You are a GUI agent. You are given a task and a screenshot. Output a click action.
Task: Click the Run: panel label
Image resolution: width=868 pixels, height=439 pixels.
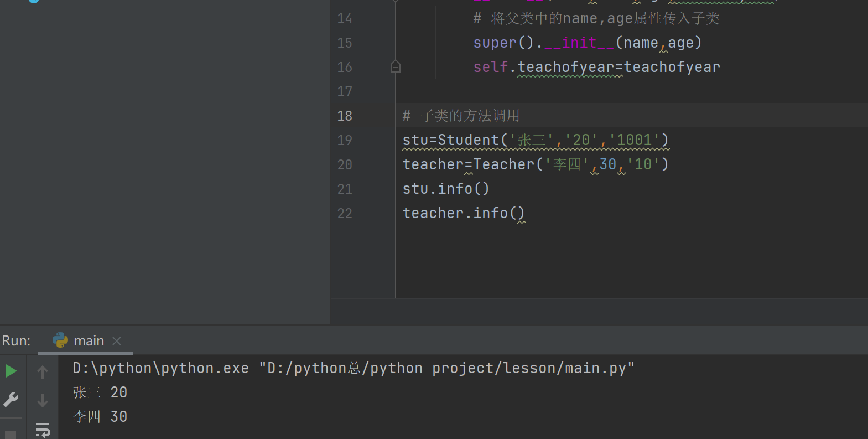point(16,340)
